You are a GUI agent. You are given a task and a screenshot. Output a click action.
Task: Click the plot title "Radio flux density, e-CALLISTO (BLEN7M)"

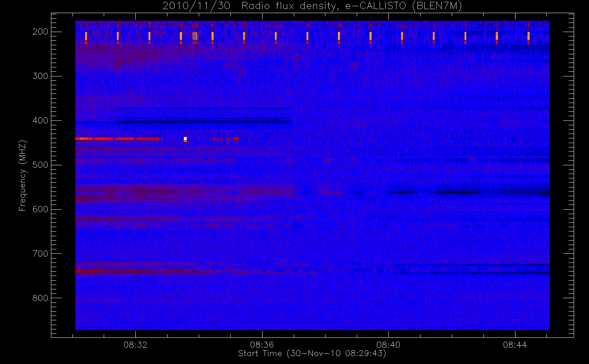352,6
